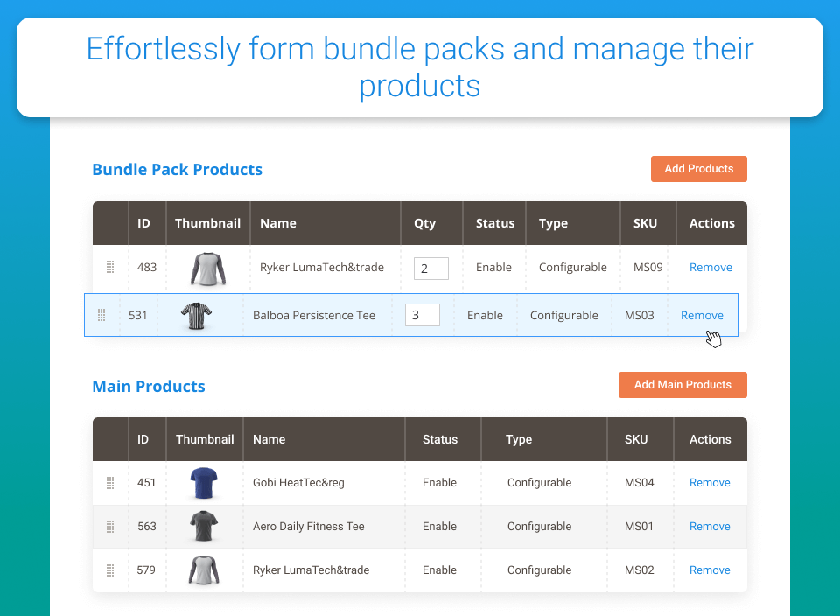Remove Balboa Persistence Tee from bundle
The image size is (840, 616).
702,316
